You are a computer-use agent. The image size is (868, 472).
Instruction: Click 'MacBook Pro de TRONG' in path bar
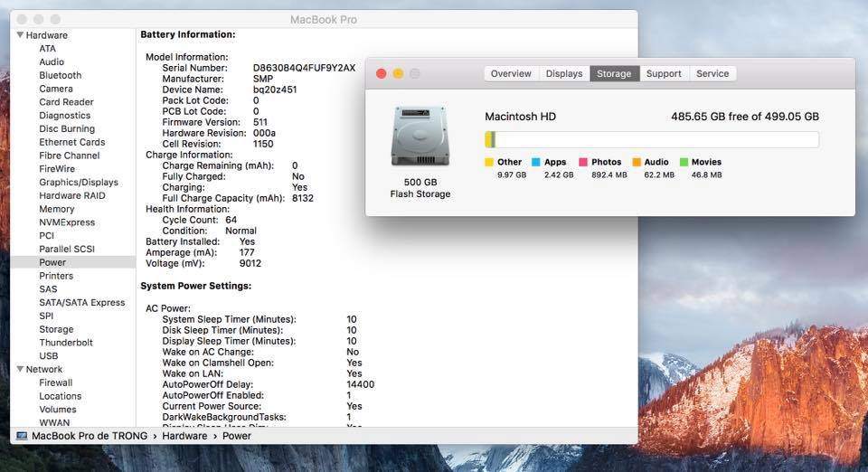click(90, 436)
